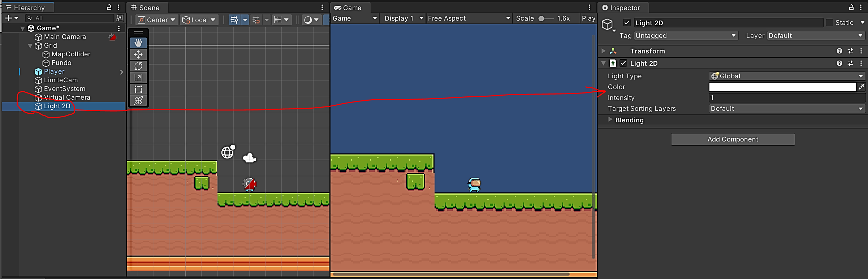Expand the Blending section
This screenshot has width=868, height=279.
(x=610, y=119)
